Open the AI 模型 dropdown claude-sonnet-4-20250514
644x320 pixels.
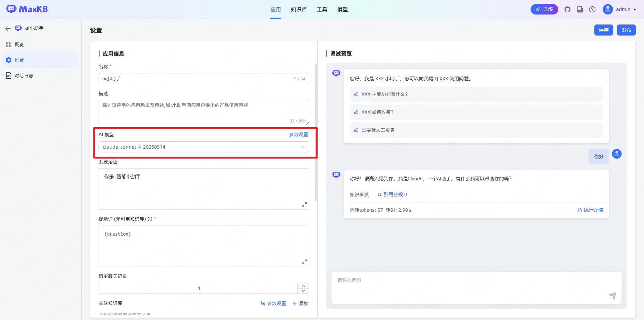(204, 147)
